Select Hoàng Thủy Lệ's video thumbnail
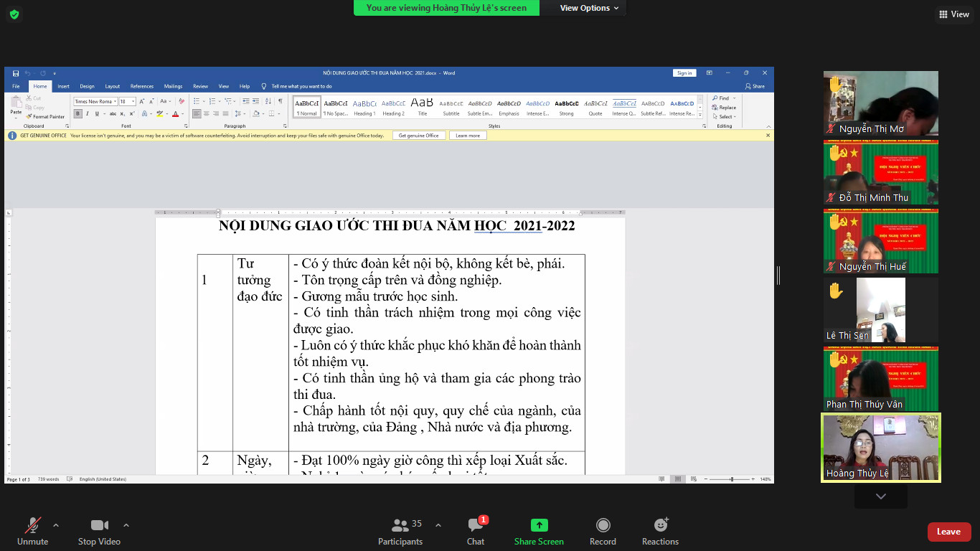 [880, 448]
